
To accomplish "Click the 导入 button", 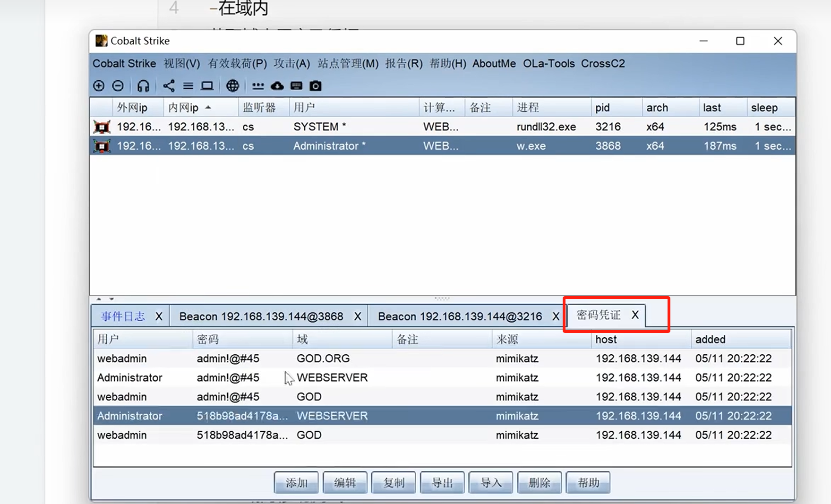I will click(x=491, y=483).
